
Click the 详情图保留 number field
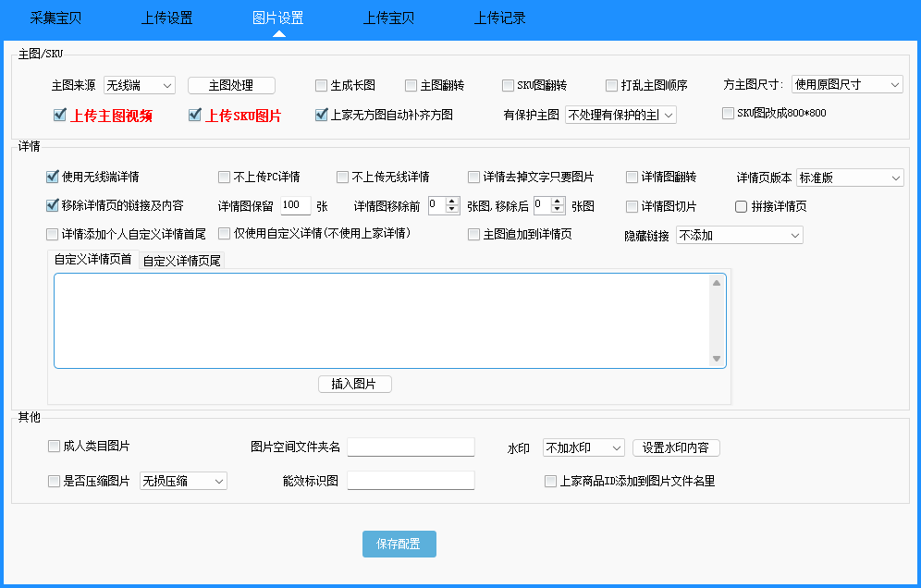tap(294, 205)
